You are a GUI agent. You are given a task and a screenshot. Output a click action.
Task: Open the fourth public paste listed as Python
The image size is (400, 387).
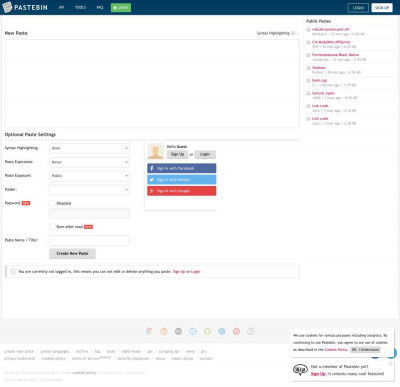[x=319, y=68]
